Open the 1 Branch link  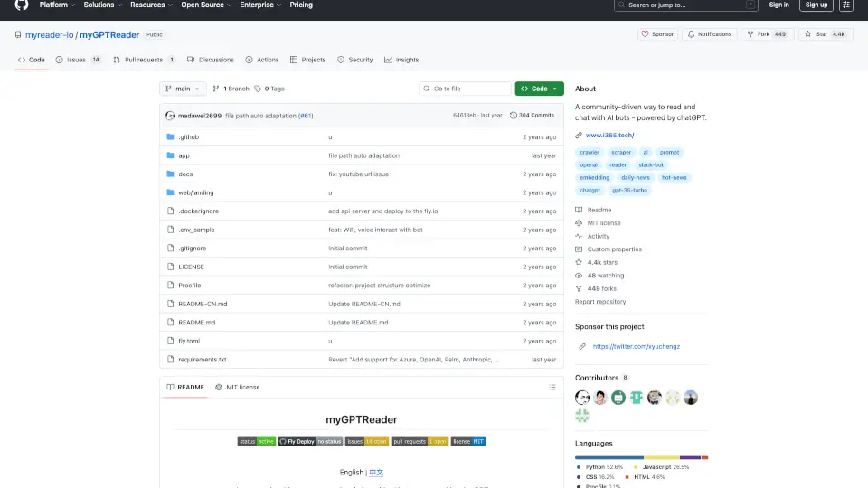[231, 89]
